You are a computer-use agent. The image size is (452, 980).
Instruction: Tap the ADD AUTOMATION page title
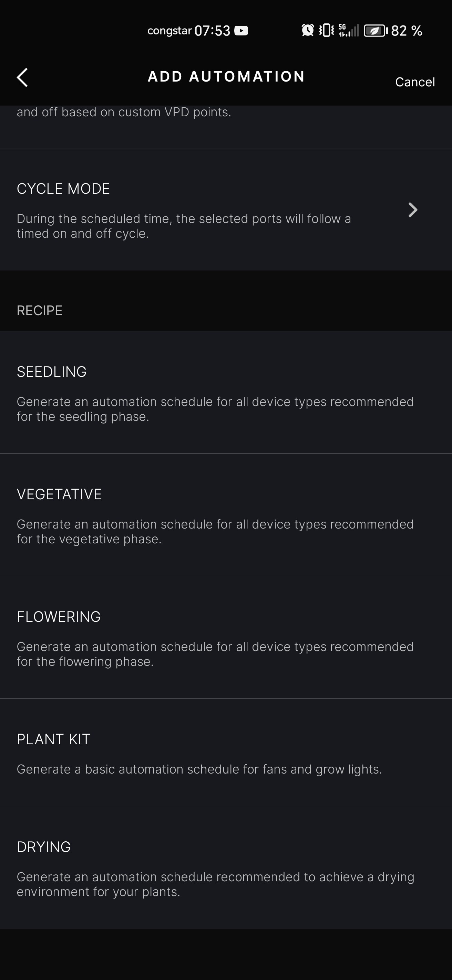(226, 76)
